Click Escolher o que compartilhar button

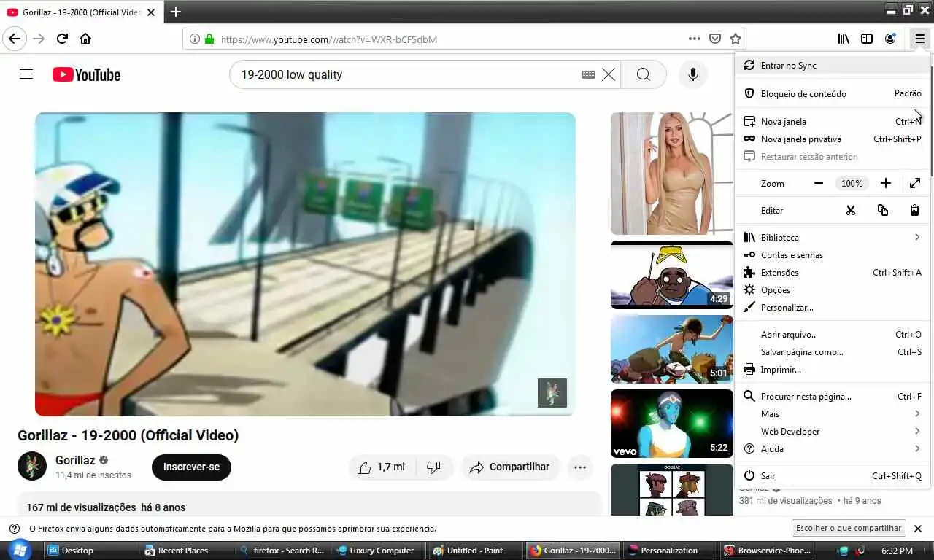(x=849, y=528)
